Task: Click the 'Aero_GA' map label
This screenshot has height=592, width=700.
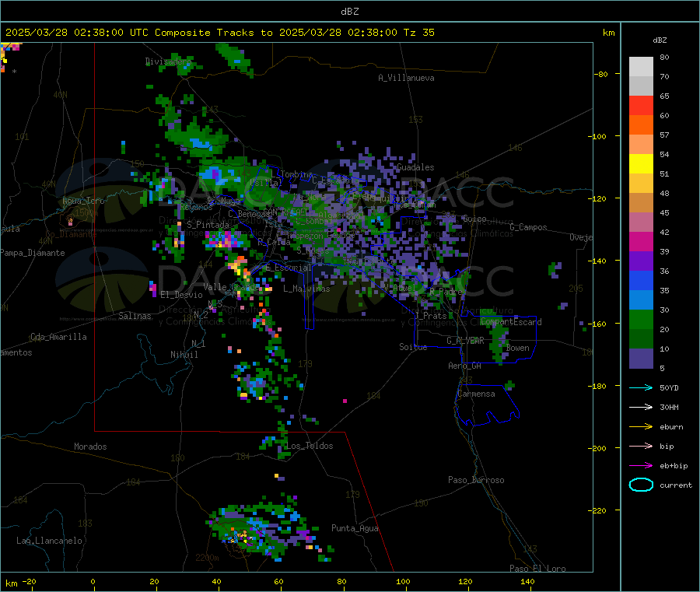Action: [x=464, y=366]
